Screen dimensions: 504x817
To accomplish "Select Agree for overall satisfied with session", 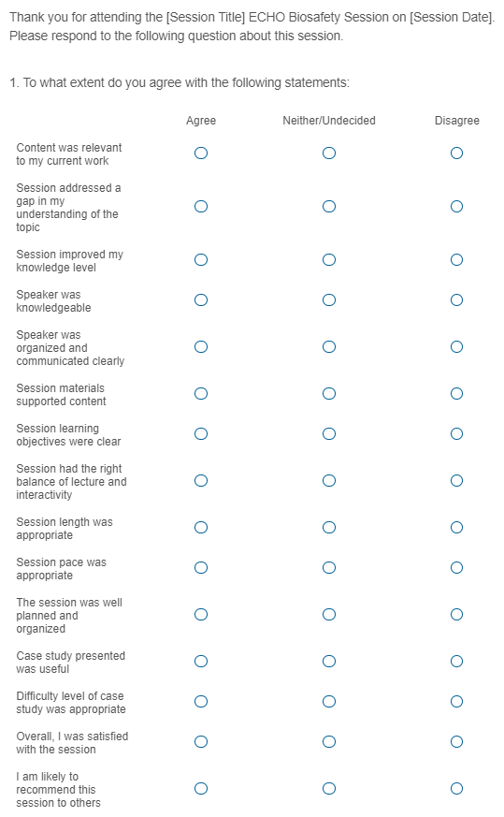I will coord(201,742).
